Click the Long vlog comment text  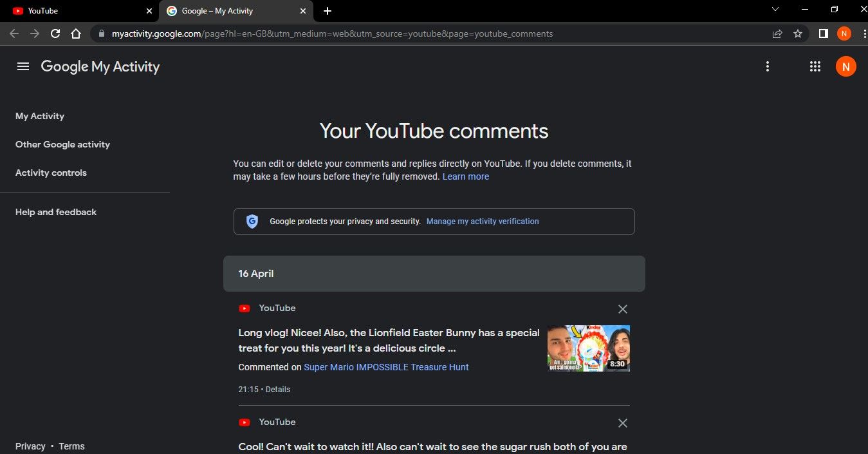click(389, 341)
